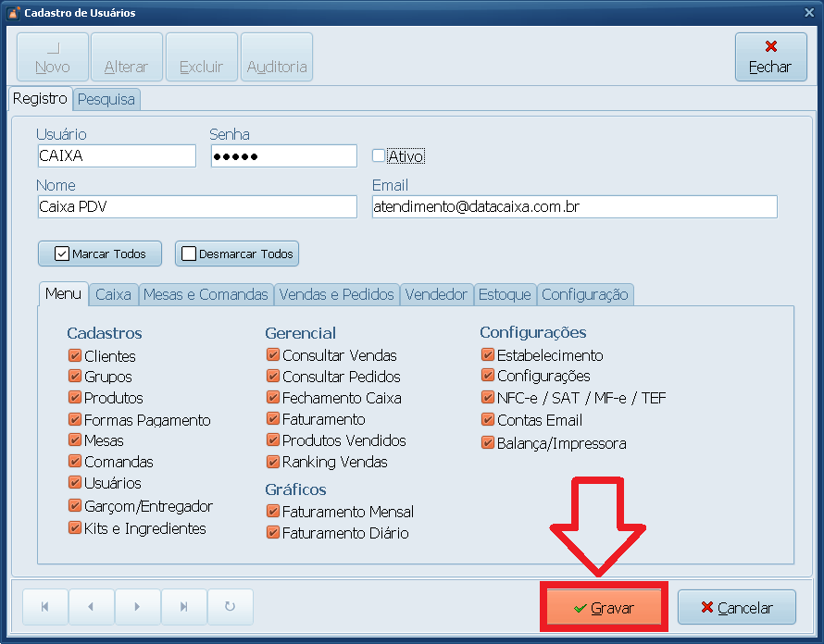Uncheck the Clientes permission
This screenshot has width=824, height=644.
[75, 355]
